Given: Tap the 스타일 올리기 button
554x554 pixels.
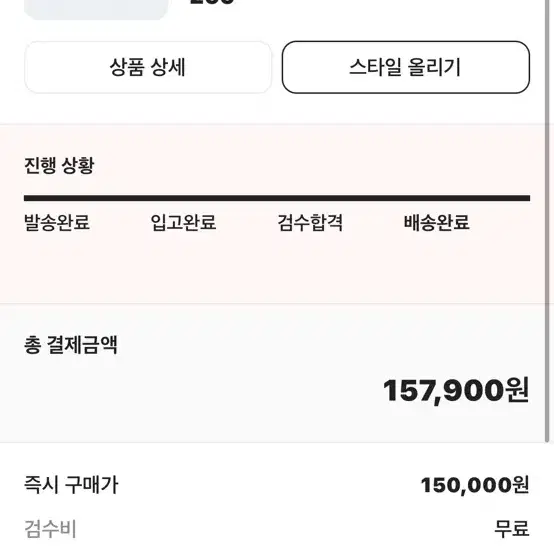Looking at the screenshot, I should click(x=406, y=67).
